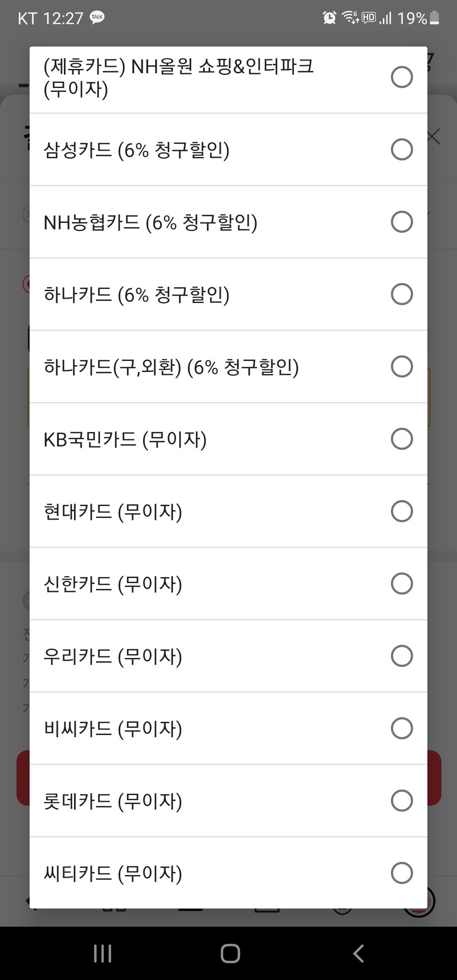The image size is (457, 980).
Task: Pick the 신한카드 (무이자) radio button
Action: (402, 584)
